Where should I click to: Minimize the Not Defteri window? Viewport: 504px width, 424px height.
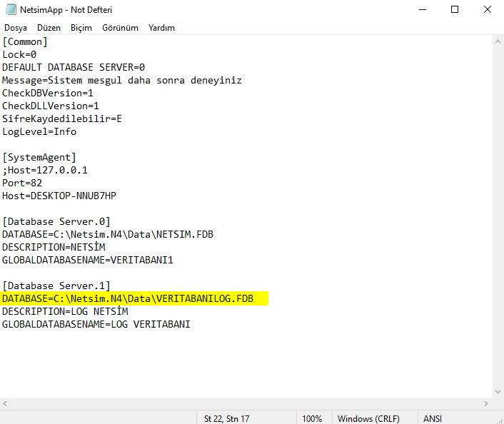tap(423, 10)
